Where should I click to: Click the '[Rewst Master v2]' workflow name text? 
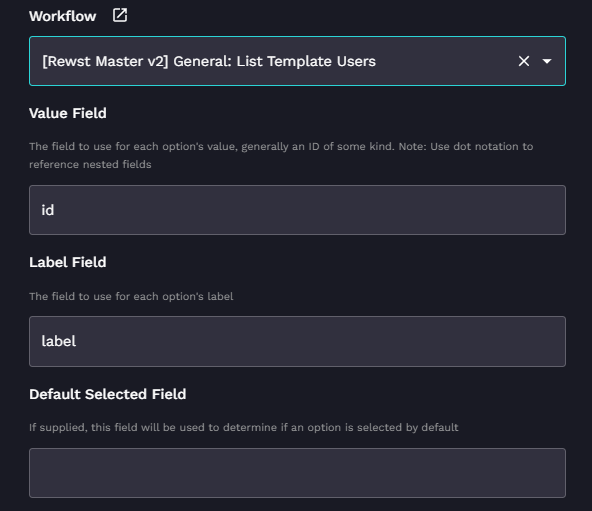pyautogui.click(x=105, y=61)
